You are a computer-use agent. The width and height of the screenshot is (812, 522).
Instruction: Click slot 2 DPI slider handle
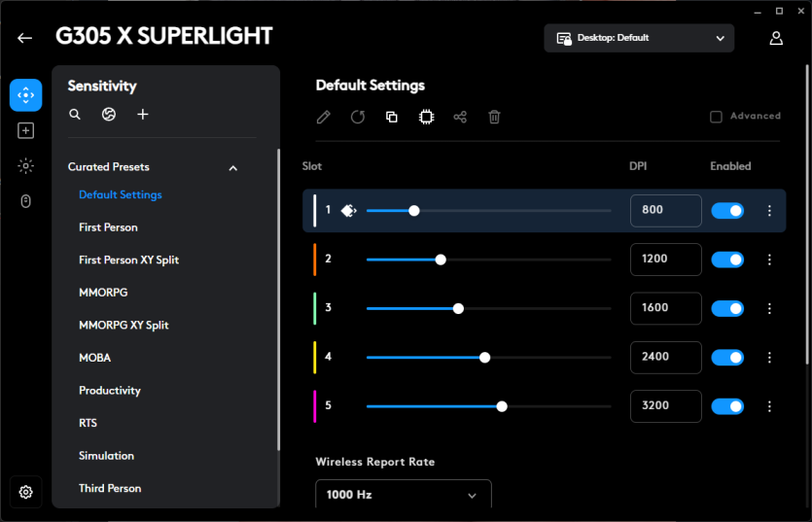[441, 260]
